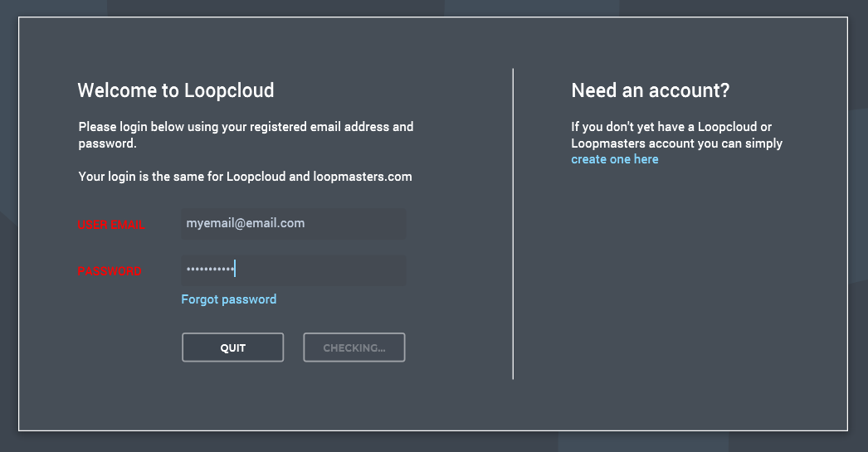Click the masked password dots
Screen dimensions: 868x452
click(209, 270)
